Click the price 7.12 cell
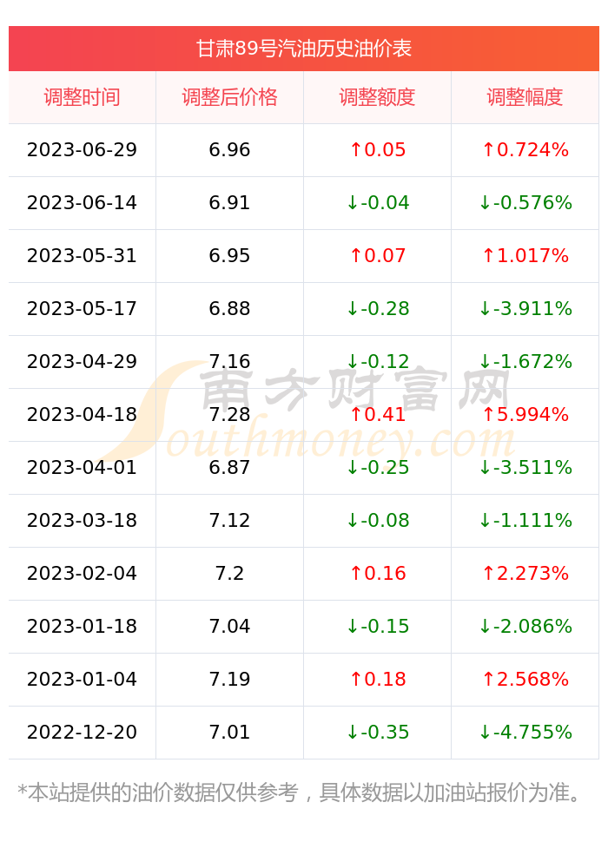 tap(230, 520)
